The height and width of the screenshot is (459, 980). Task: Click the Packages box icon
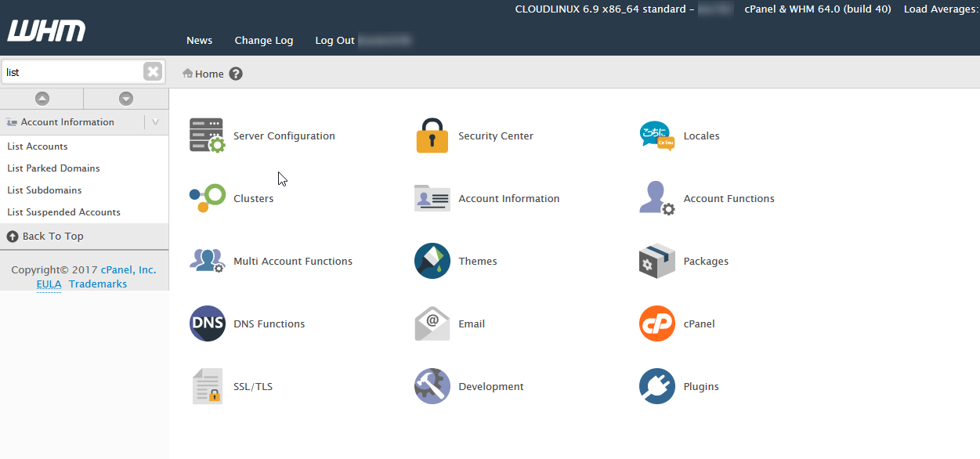pos(656,261)
